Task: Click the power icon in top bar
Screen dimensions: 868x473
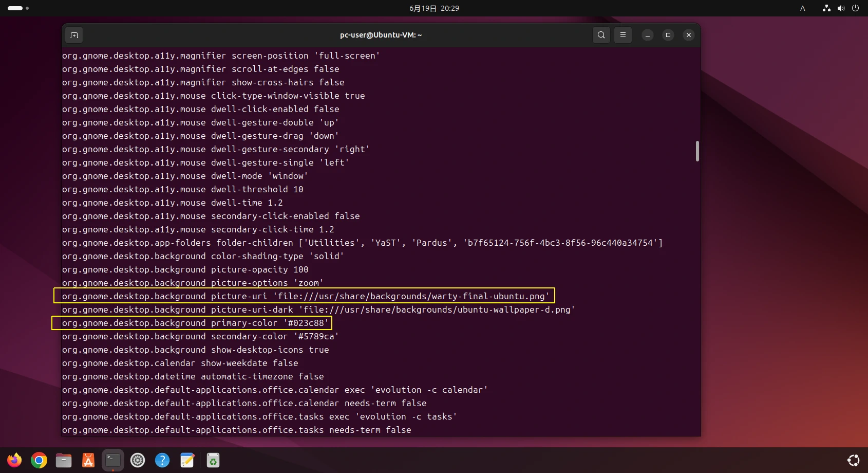Action: pos(855,8)
